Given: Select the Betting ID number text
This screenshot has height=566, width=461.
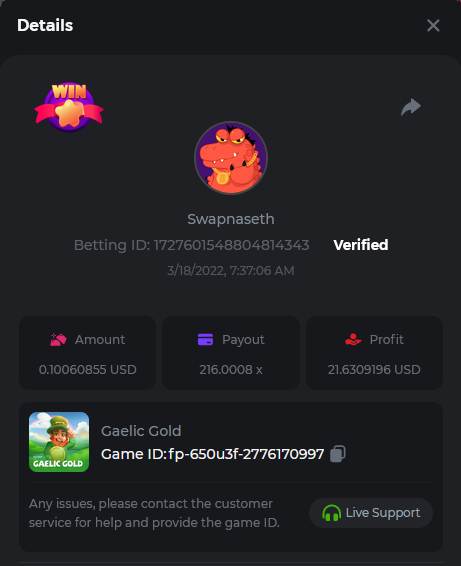Looking at the screenshot, I should tap(231, 245).
